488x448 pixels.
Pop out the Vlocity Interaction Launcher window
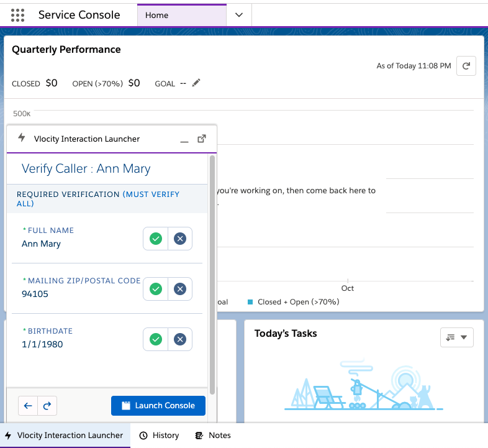pyautogui.click(x=202, y=139)
